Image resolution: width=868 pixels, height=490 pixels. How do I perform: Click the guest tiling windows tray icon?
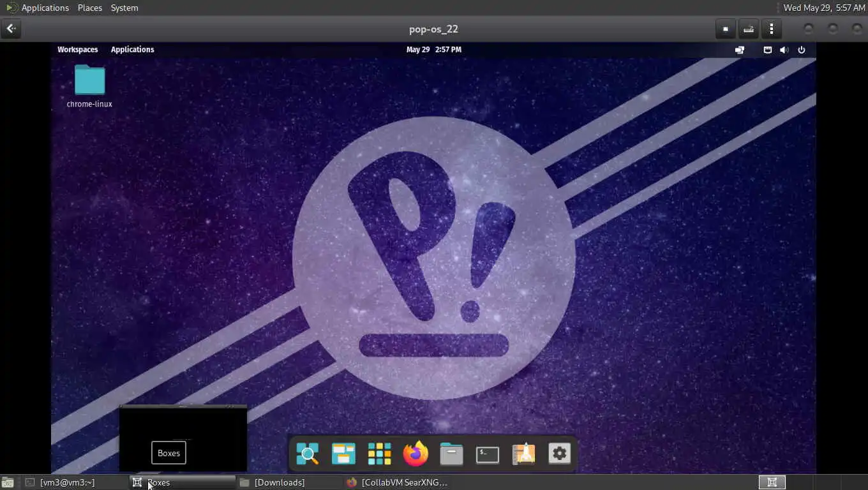740,50
